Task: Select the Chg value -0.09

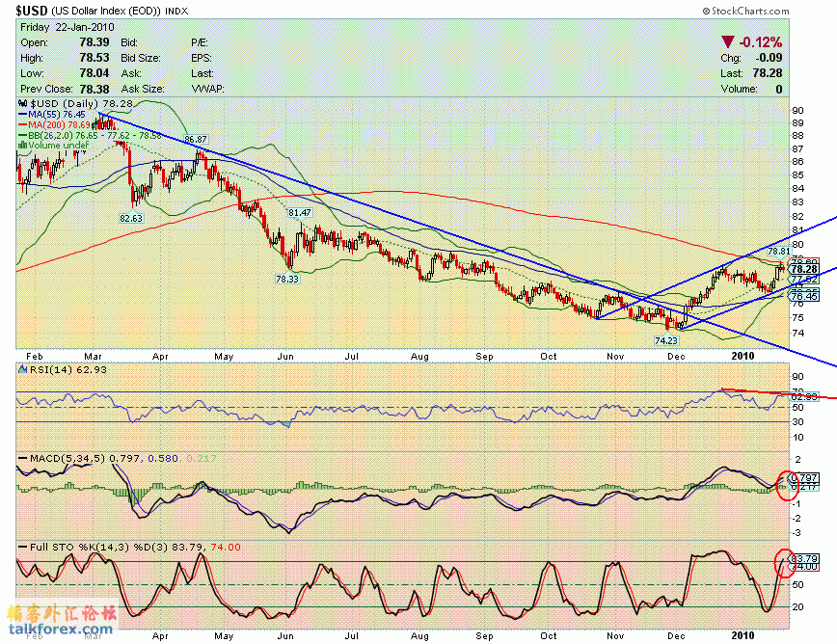Action: [769, 58]
